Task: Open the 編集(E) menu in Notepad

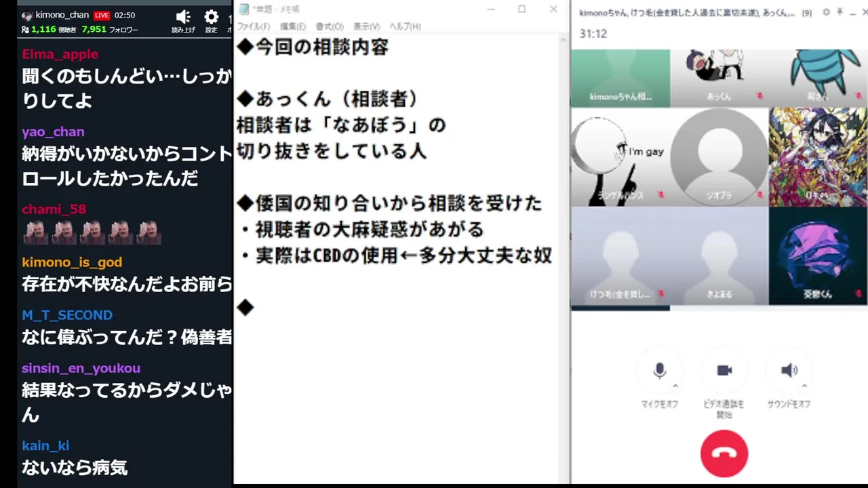Action: tap(293, 26)
